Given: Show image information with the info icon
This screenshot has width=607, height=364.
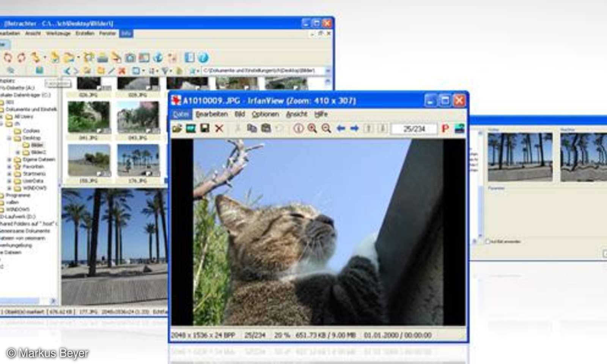Looking at the screenshot, I should click(298, 128).
